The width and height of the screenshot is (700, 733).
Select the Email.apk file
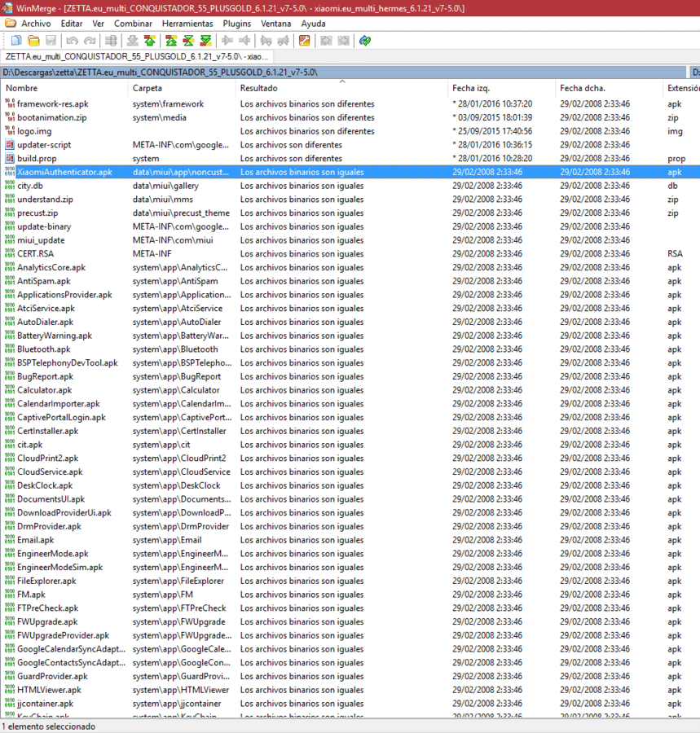coord(36,539)
